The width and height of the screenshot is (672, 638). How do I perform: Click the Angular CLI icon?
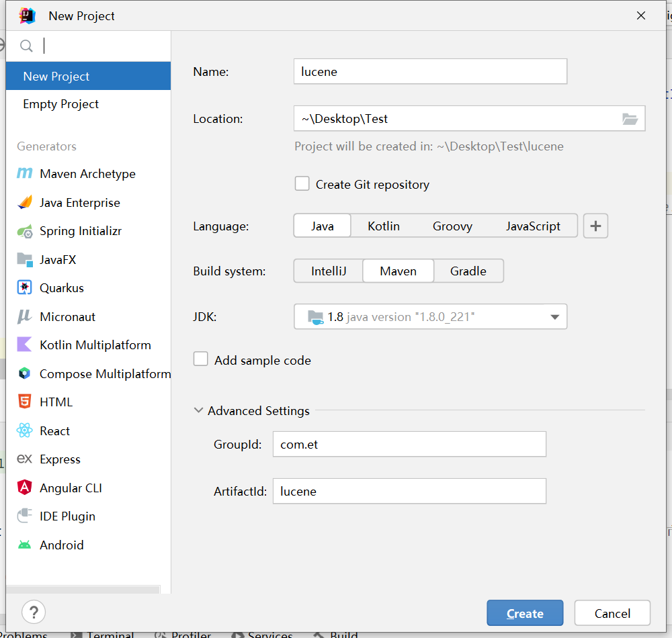[x=25, y=488]
